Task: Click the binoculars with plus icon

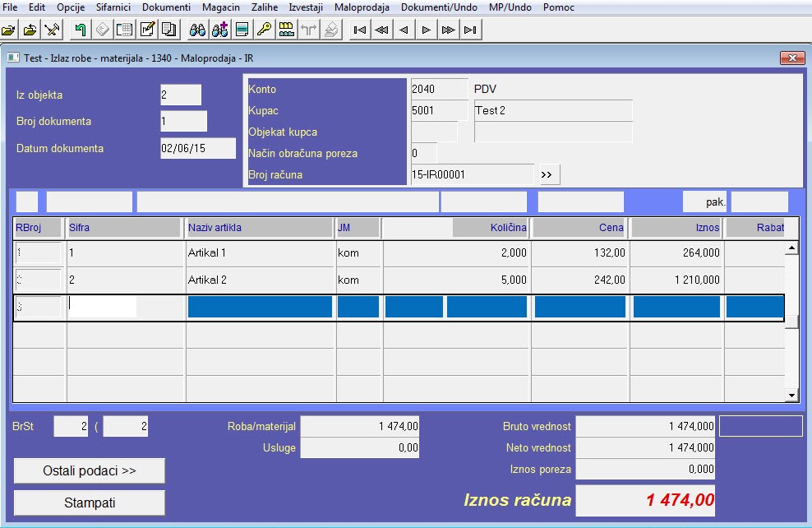Action: pyautogui.click(x=219, y=30)
